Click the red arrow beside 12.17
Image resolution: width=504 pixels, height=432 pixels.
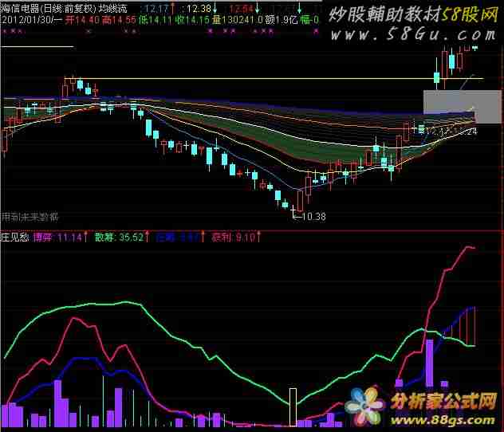(x=173, y=8)
